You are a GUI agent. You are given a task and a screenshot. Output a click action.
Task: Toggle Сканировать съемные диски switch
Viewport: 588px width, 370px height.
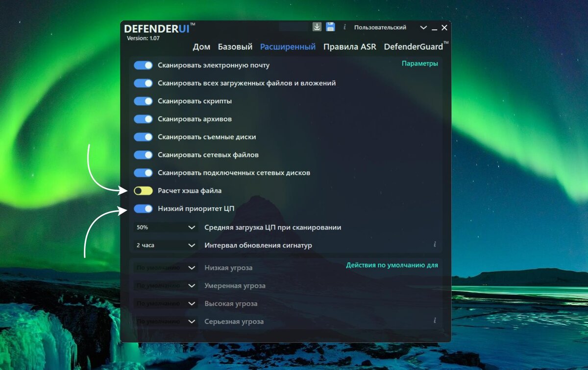click(144, 137)
